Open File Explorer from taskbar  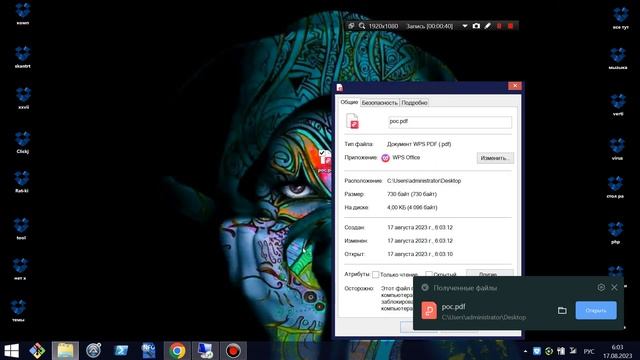(65, 351)
